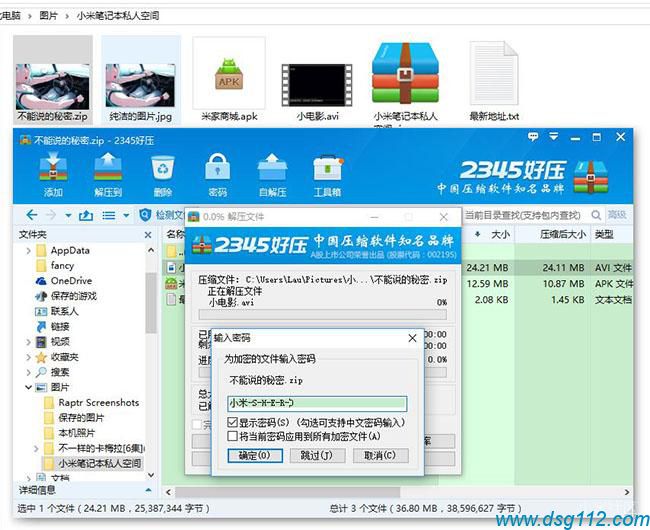Screen dimensions: 650x530
Task: Open the history dropdown arrow beside forward button
Action: click(68, 215)
